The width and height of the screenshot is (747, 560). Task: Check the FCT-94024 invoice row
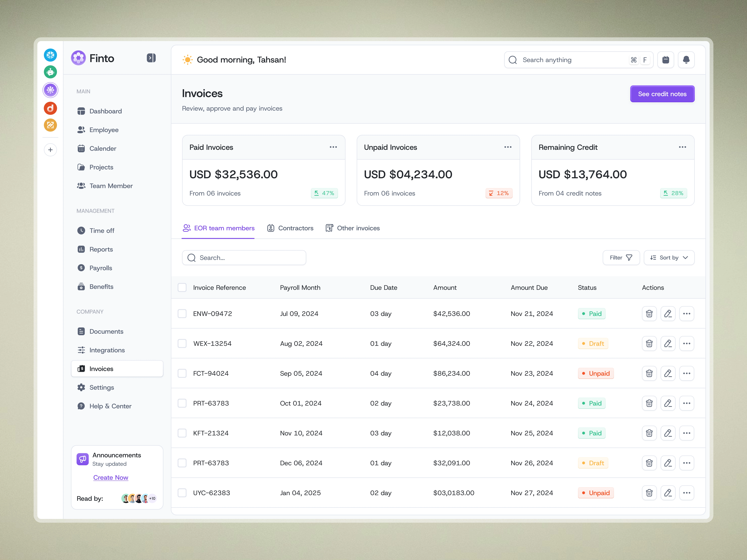click(182, 373)
